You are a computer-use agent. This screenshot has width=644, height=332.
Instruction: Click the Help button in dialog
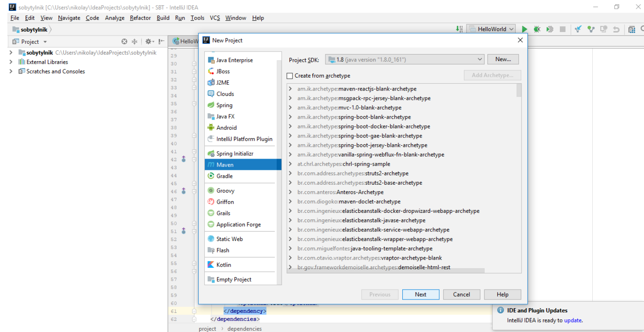(503, 294)
